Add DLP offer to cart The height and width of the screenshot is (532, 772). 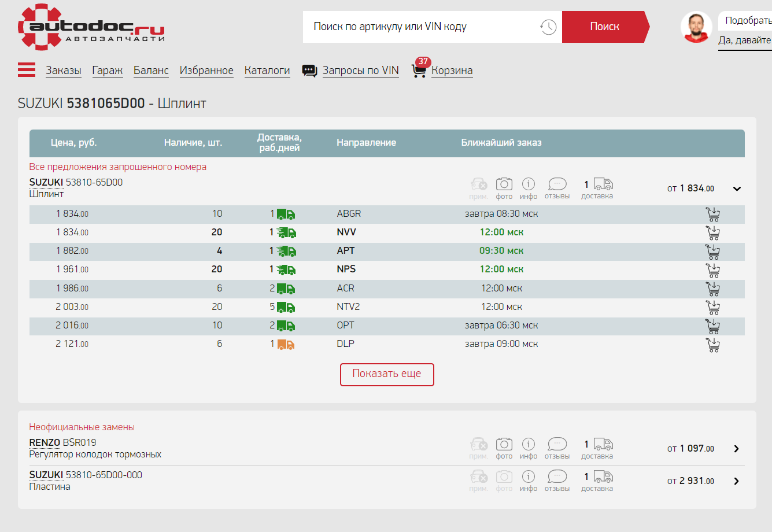pyautogui.click(x=713, y=345)
